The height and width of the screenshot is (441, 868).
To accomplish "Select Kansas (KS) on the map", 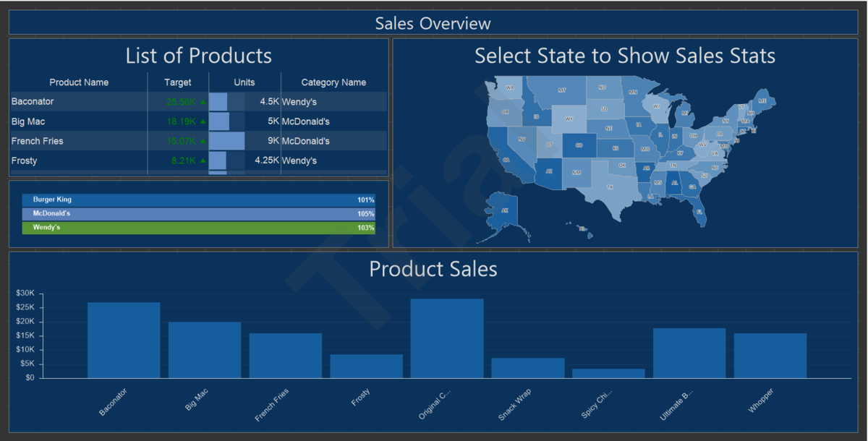I will point(615,148).
